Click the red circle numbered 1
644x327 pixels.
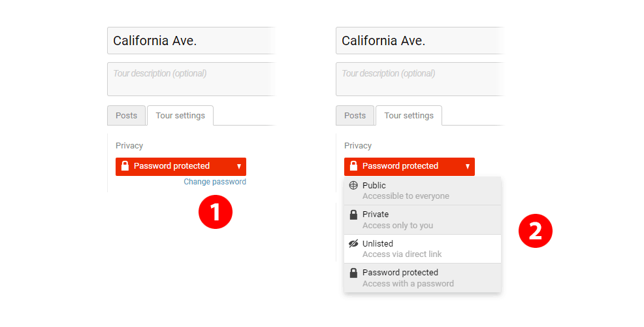(216, 212)
